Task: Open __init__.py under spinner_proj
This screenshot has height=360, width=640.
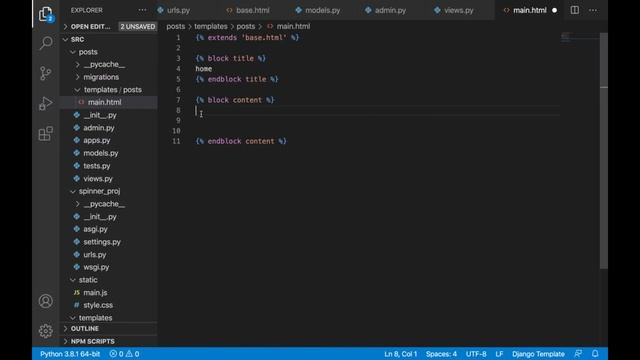Action: (100, 216)
